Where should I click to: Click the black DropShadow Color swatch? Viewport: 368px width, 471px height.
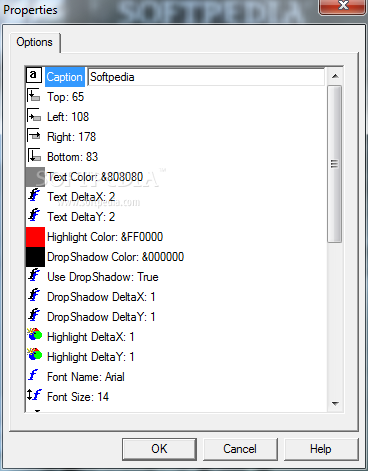point(35,257)
